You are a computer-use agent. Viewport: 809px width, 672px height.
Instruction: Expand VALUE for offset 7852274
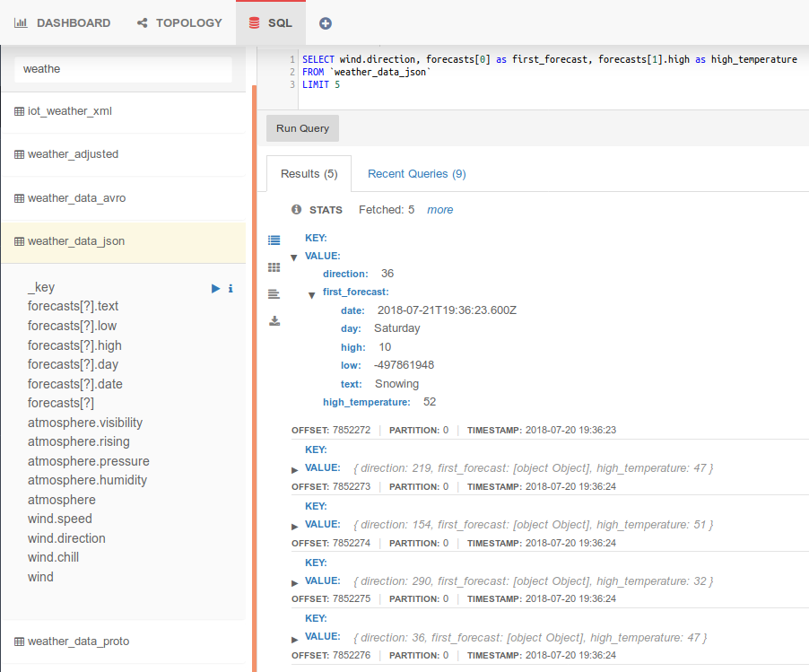(x=294, y=527)
